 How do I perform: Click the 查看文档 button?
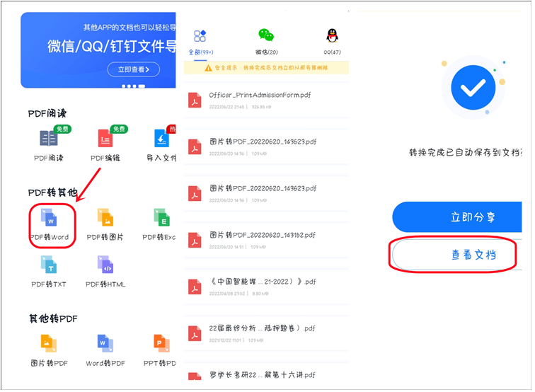pos(456,255)
